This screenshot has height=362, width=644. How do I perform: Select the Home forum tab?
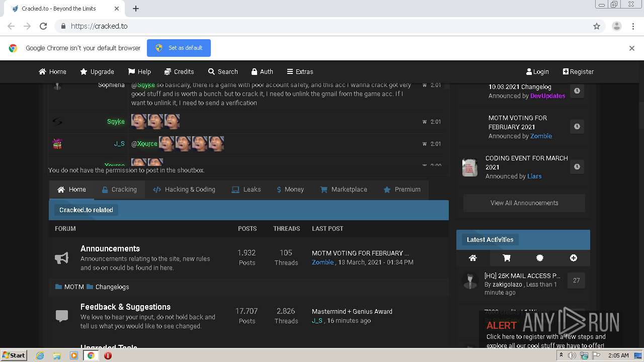[x=71, y=190]
